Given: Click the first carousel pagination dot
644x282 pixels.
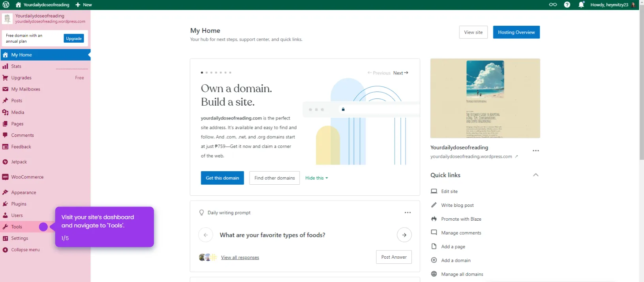Looking at the screenshot, I should [202, 73].
